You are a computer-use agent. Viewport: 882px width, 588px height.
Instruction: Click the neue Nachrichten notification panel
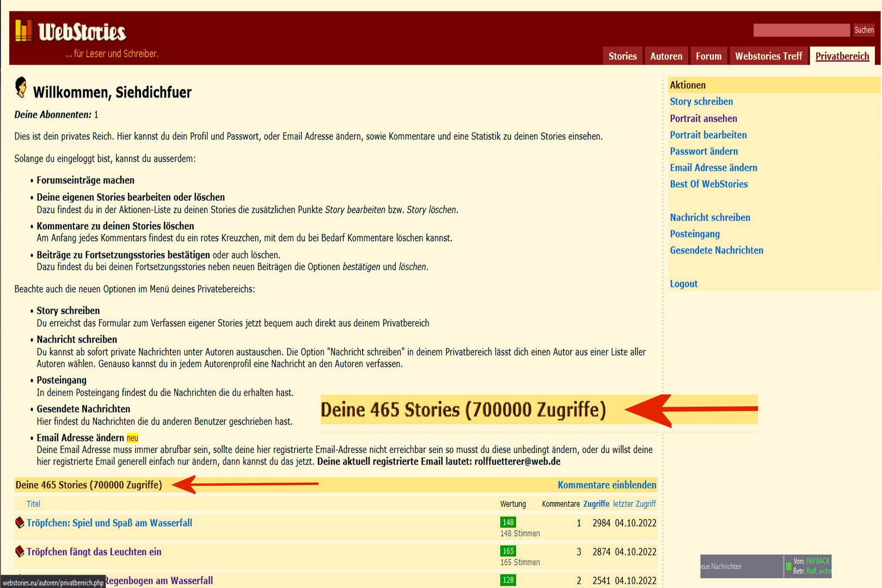[741, 566]
